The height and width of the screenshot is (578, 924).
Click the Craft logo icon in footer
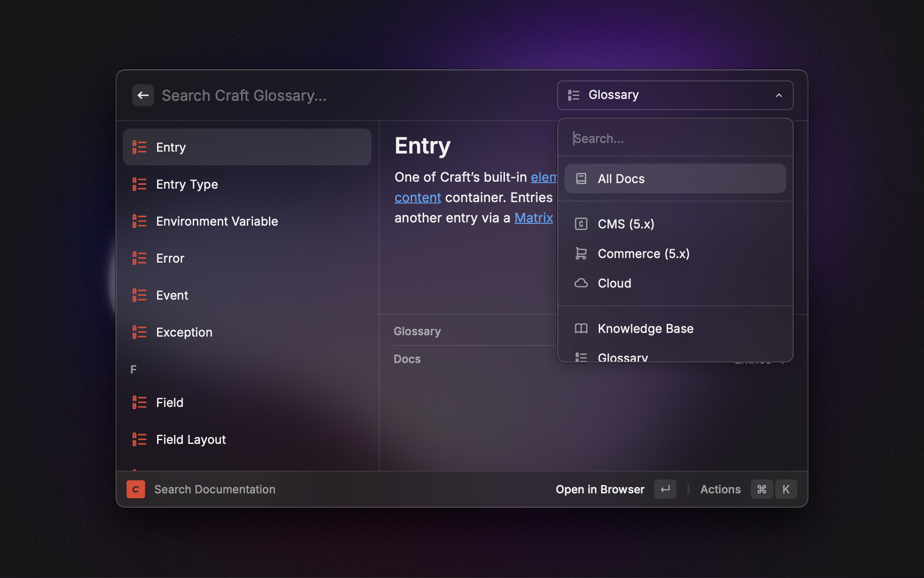136,489
